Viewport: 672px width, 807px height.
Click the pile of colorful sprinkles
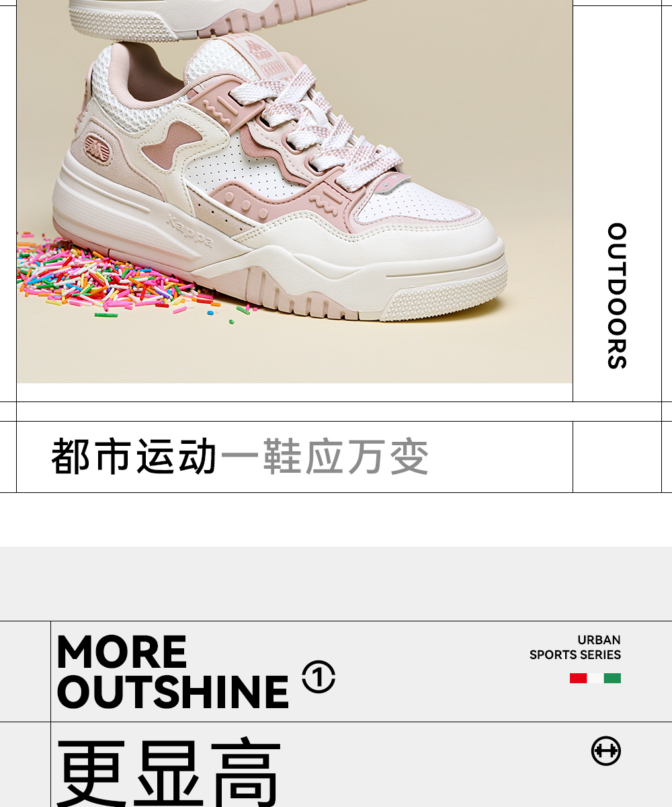(x=114, y=277)
